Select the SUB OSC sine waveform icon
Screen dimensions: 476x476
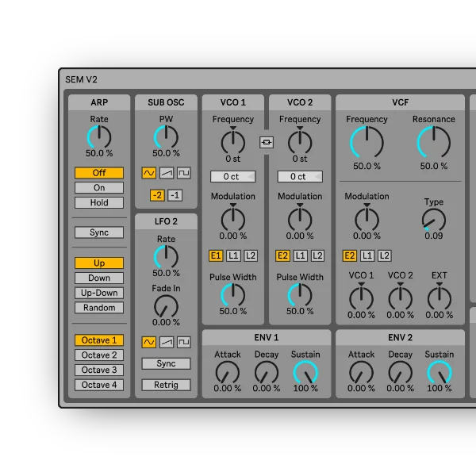point(149,173)
